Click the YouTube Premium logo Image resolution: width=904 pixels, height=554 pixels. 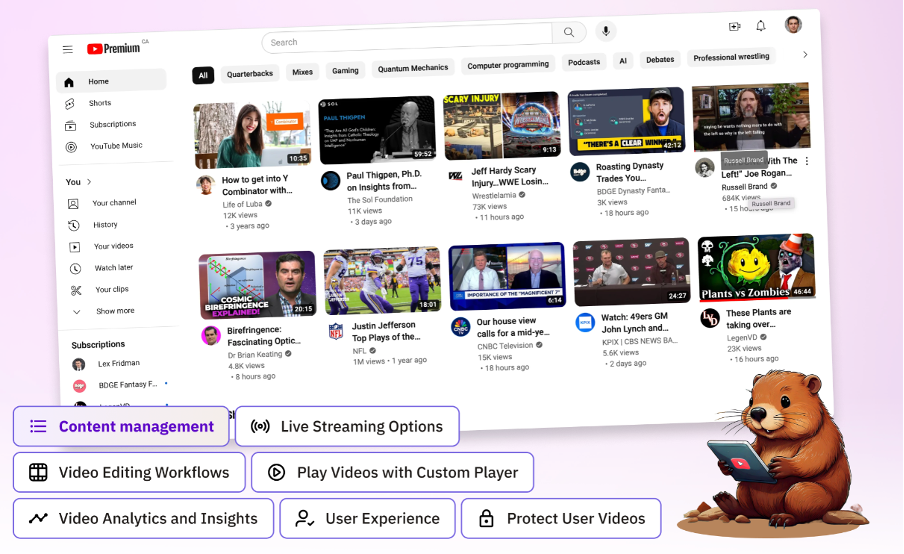[x=114, y=48]
